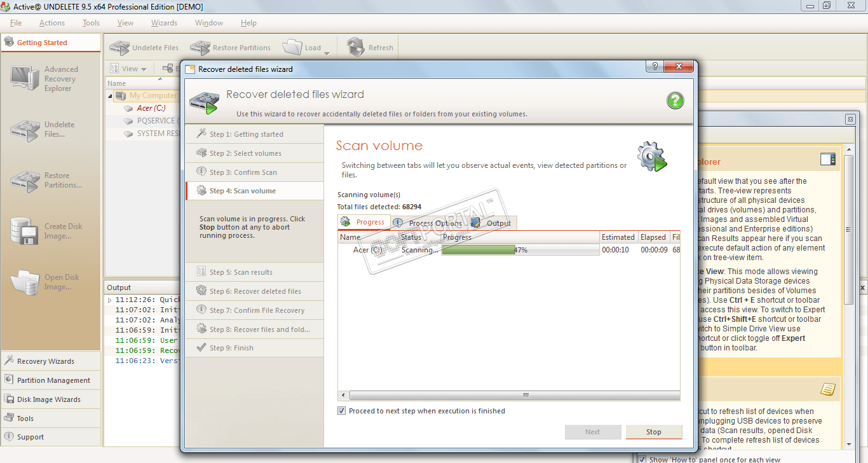Click the My Computer icon in the tree
Image resolution: width=868 pixels, height=463 pixels.
coord(120,96)
